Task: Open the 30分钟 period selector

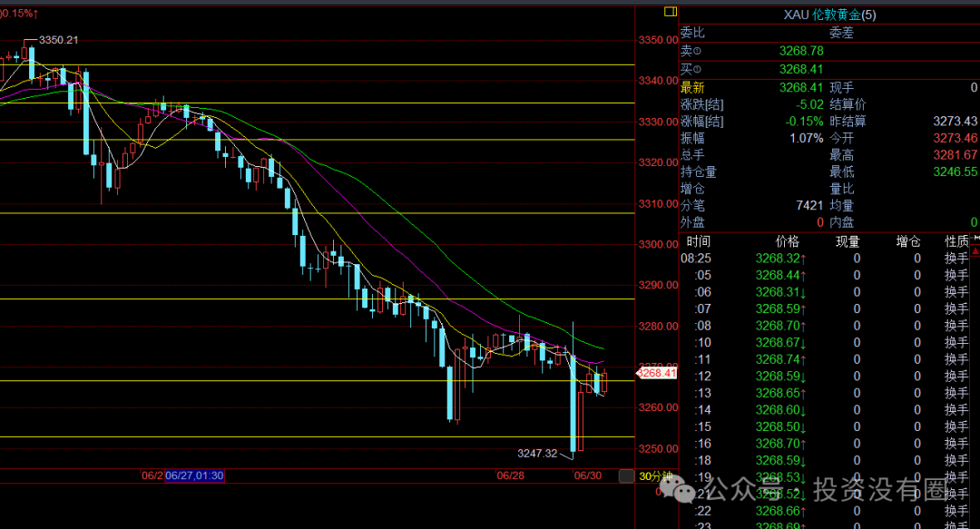Action: tap(656, 475)
